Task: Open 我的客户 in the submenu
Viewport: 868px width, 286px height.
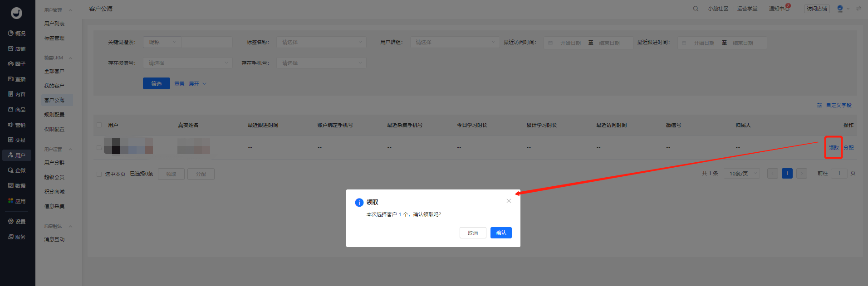Action: 54,86
